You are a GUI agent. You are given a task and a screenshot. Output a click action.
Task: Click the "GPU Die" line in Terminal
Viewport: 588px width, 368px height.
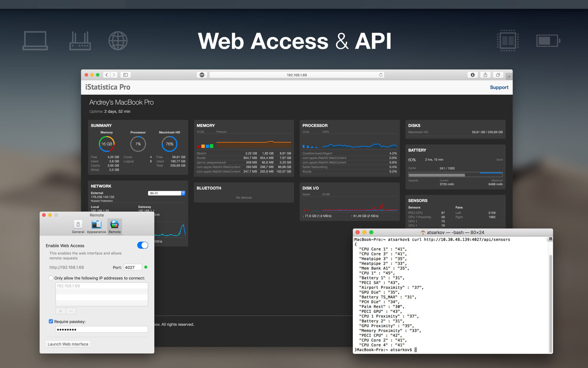(380, 292)
